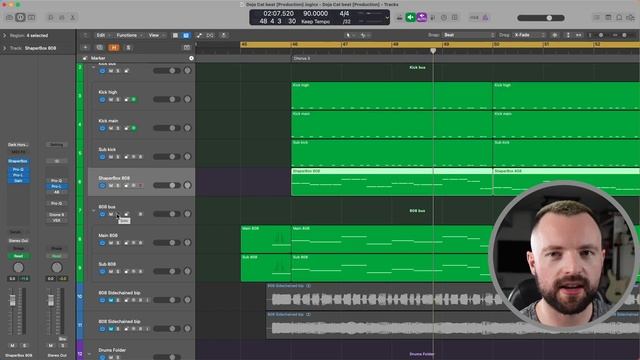Click the master volume slider in control bar

coord(541,18)
